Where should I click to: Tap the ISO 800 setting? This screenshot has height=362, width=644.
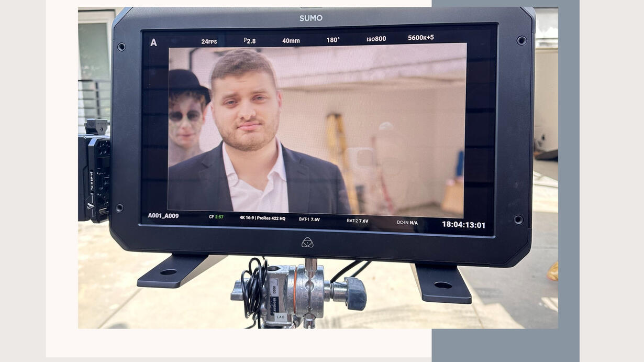coord(376,39)
